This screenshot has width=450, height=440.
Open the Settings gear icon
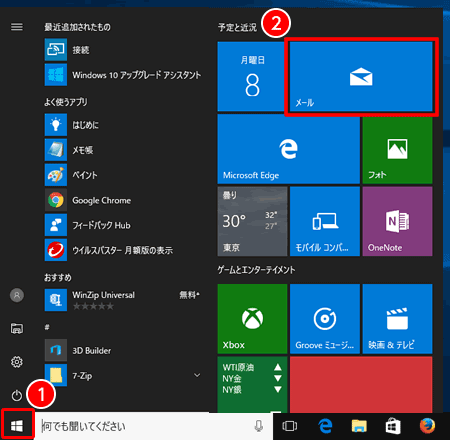pos(17,362)
